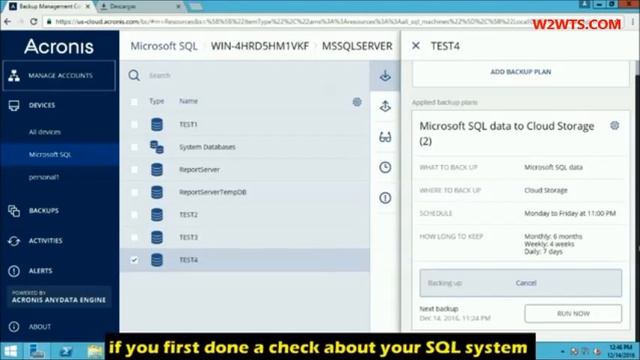Click the search magnifier icon
The image size is (640, 360).
click(x=134, y=75)
